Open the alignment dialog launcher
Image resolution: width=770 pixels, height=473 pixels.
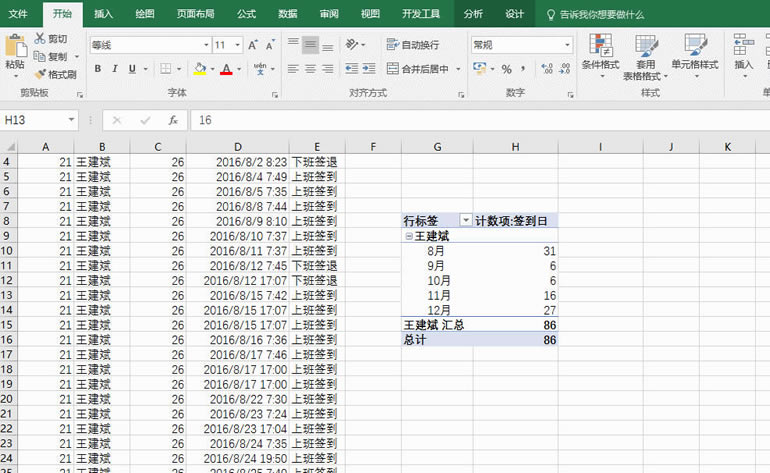pyautogui.click(x=461, y=95)
